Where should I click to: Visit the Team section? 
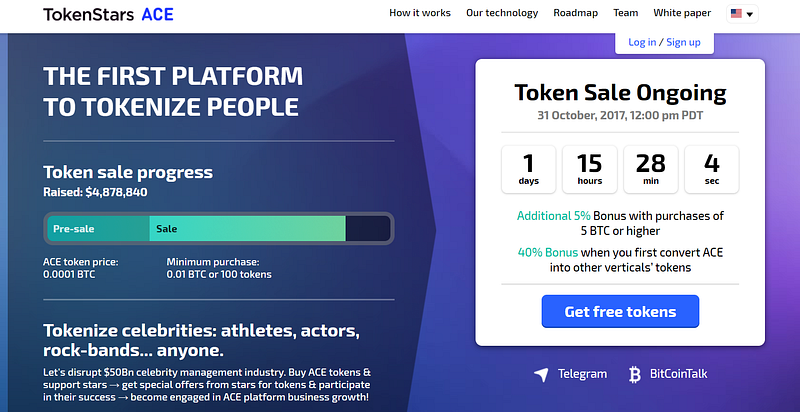(626, 13)
